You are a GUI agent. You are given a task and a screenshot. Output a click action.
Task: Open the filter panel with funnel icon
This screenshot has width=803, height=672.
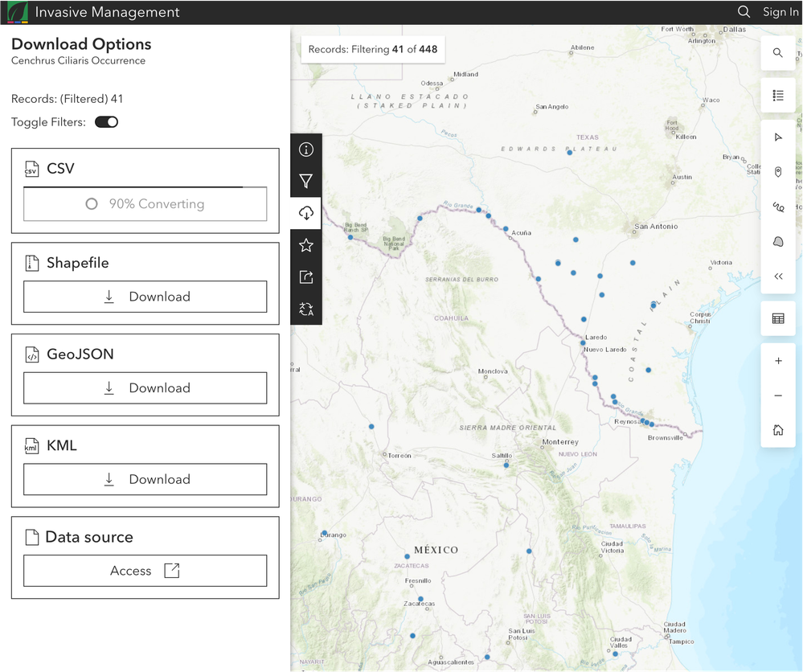[x=305, y=182]
